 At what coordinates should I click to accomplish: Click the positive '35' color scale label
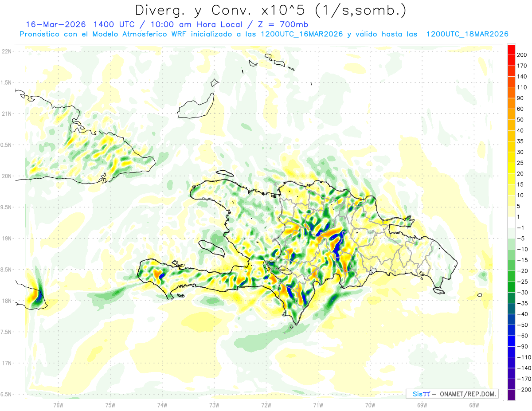click(520, 142)
